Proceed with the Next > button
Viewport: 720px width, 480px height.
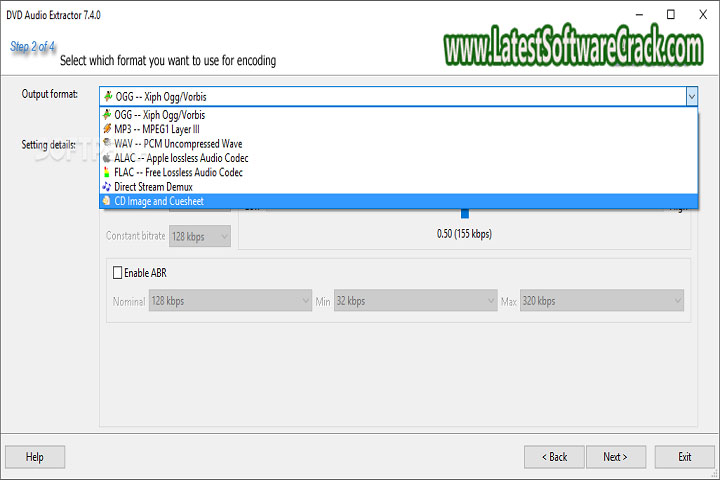click(616, 457)
